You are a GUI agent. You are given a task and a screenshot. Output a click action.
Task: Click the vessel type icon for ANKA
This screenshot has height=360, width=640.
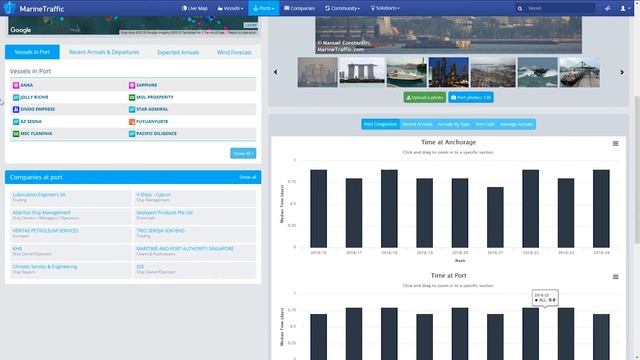[16, 85]
